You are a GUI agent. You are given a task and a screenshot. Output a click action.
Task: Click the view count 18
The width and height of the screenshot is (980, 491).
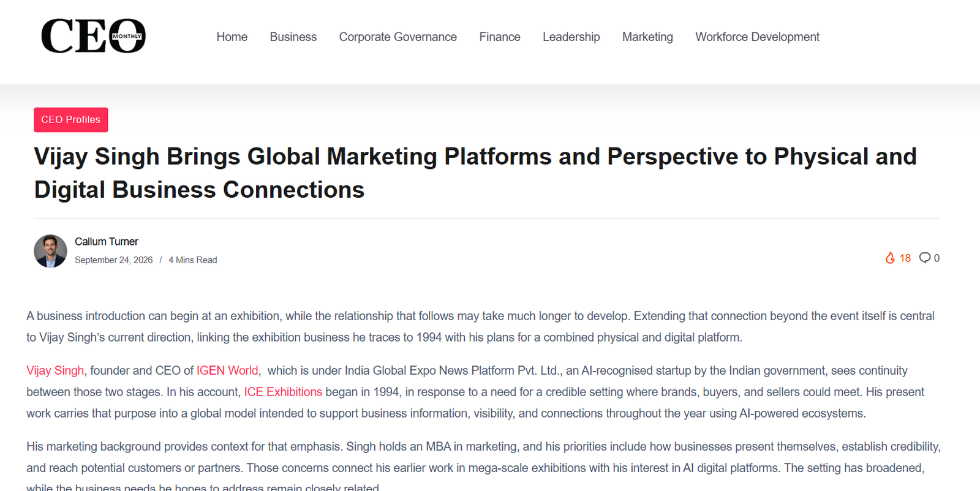point(905,258)
